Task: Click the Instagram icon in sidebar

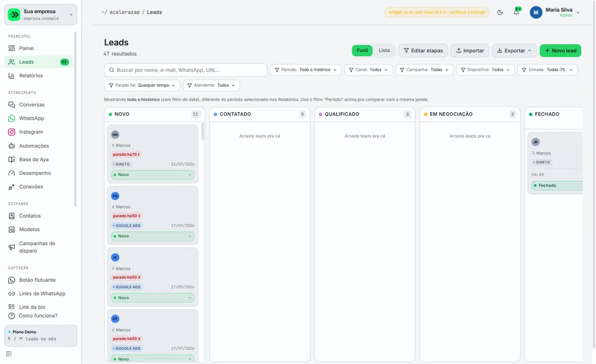Action: pos(12,132)
